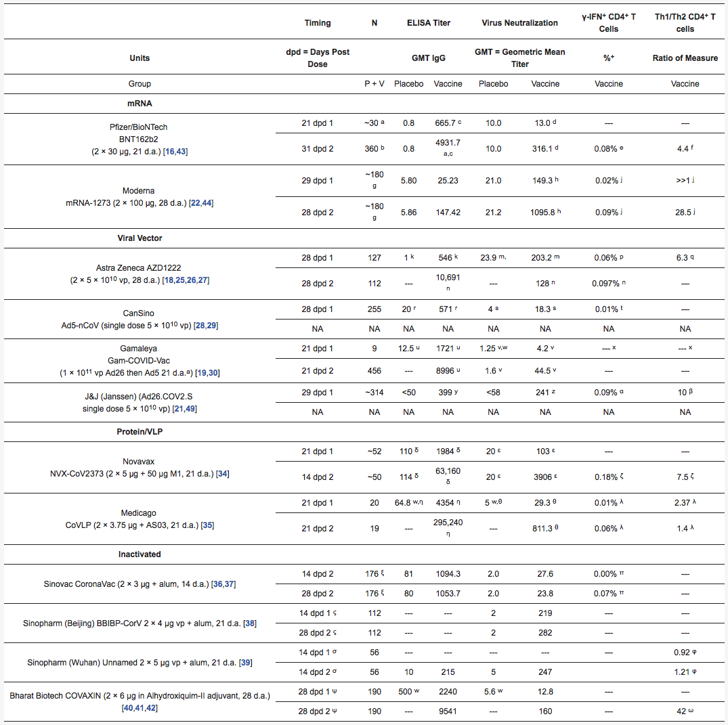
Task: Select Medicago ELISA titer 295,240
Action: 448,522
